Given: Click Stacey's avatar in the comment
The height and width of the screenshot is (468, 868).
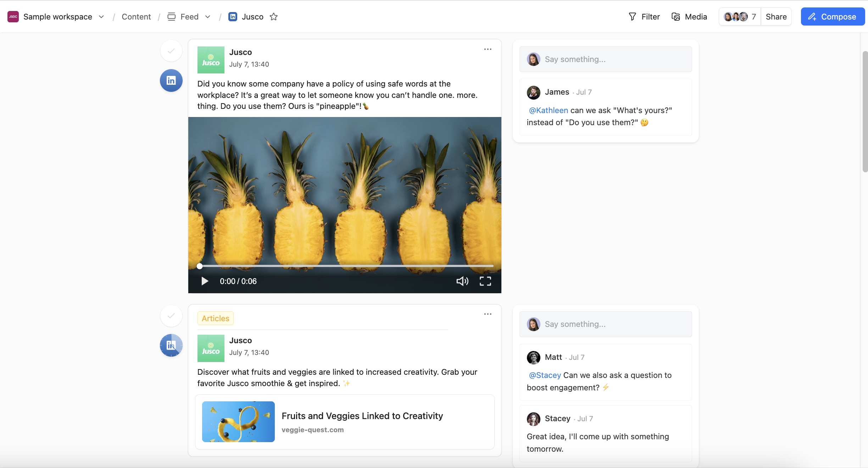Looking at the screenshot, I should click(534, 419).
